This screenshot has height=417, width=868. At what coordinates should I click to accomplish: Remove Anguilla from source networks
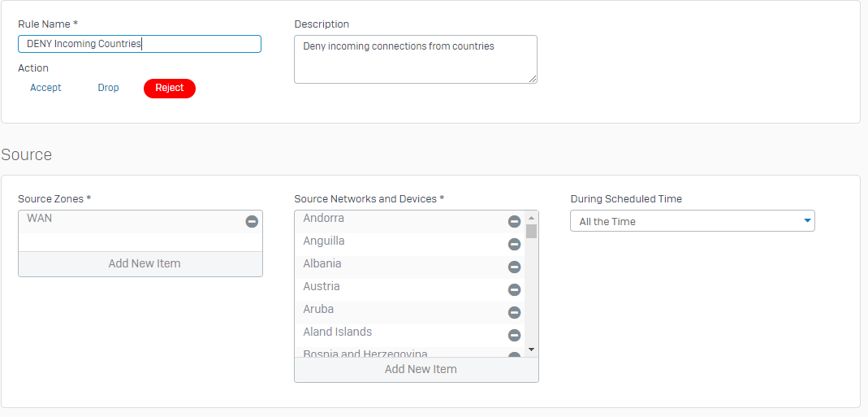[514, 245]
